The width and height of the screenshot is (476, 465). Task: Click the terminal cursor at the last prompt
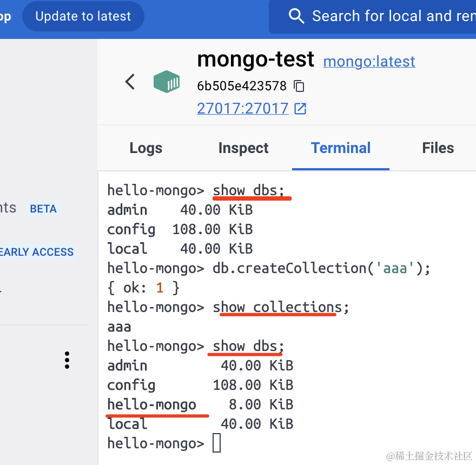click(x=216, y=443)
